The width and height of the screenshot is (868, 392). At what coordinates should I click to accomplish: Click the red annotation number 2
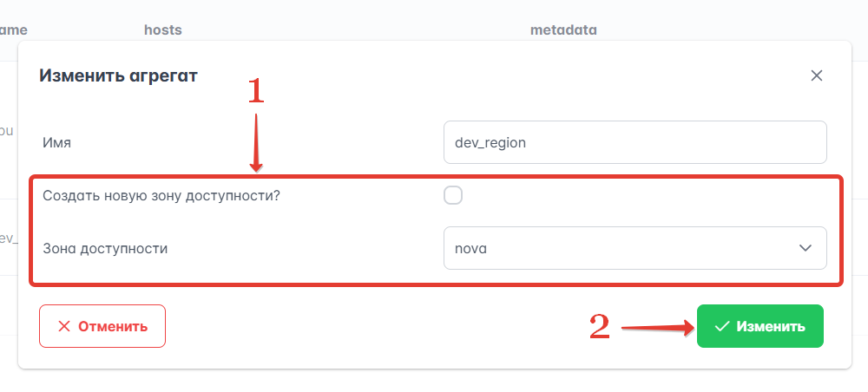point(599,327)
